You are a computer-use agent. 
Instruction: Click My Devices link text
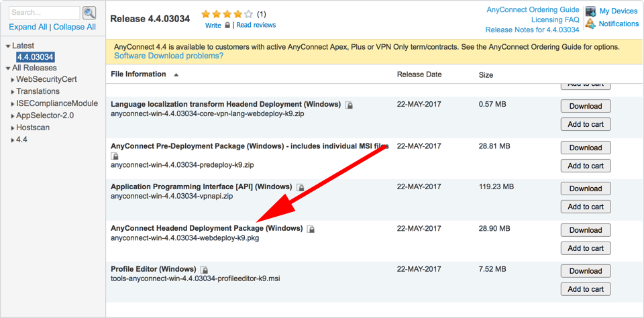(x=619, y=11)
